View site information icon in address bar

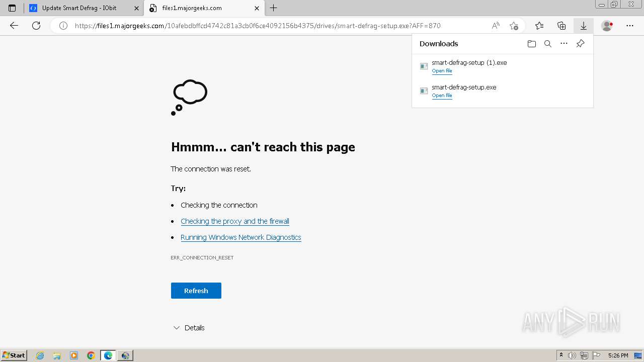pos(63,26)
